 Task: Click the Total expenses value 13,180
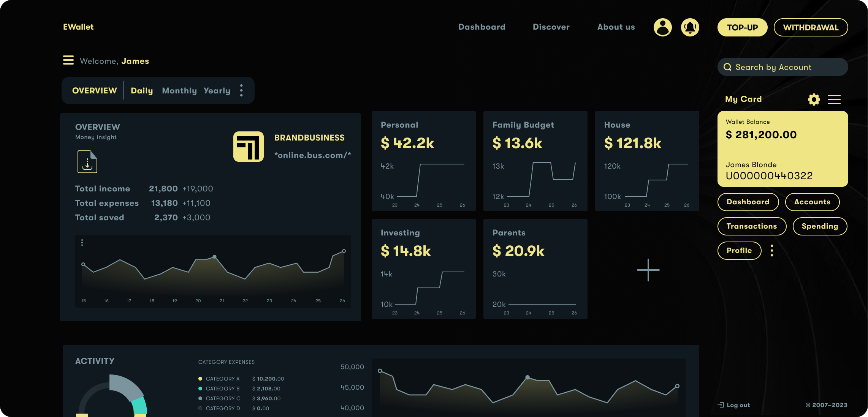(x=165, y=203)
